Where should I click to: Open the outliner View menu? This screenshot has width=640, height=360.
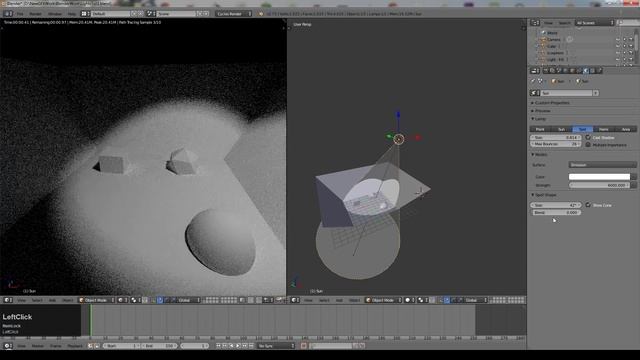[x=549, y=23]
